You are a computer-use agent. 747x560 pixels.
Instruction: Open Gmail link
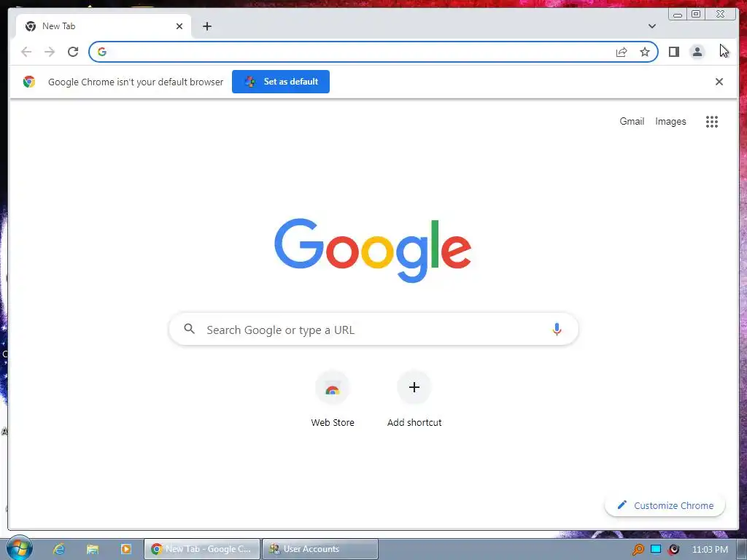click(x=632, y=122)
